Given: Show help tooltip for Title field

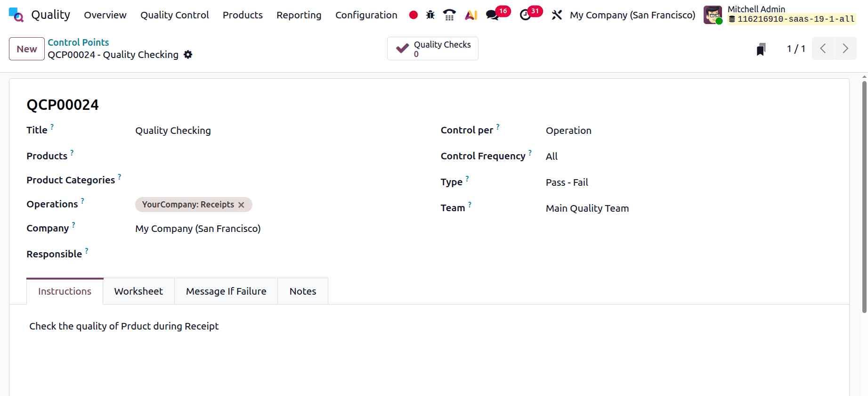Looking at the screenshot, I should [52, 126].
